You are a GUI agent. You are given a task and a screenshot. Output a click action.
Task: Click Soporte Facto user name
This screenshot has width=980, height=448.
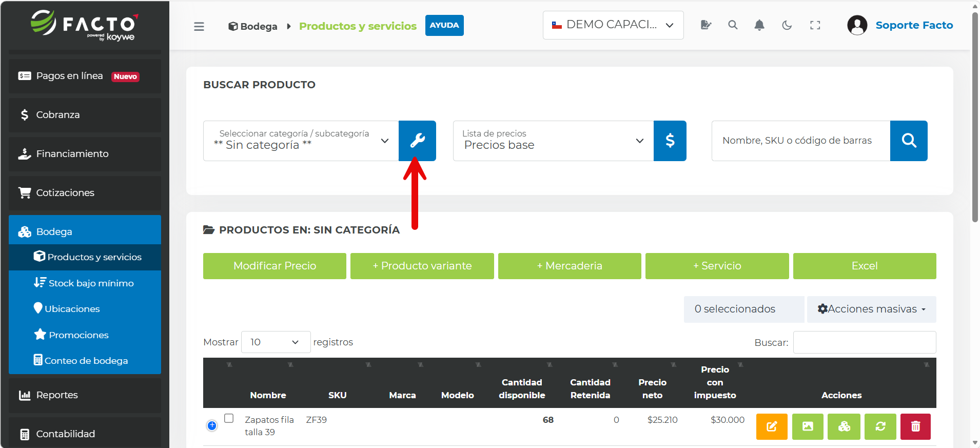point(914,25)
